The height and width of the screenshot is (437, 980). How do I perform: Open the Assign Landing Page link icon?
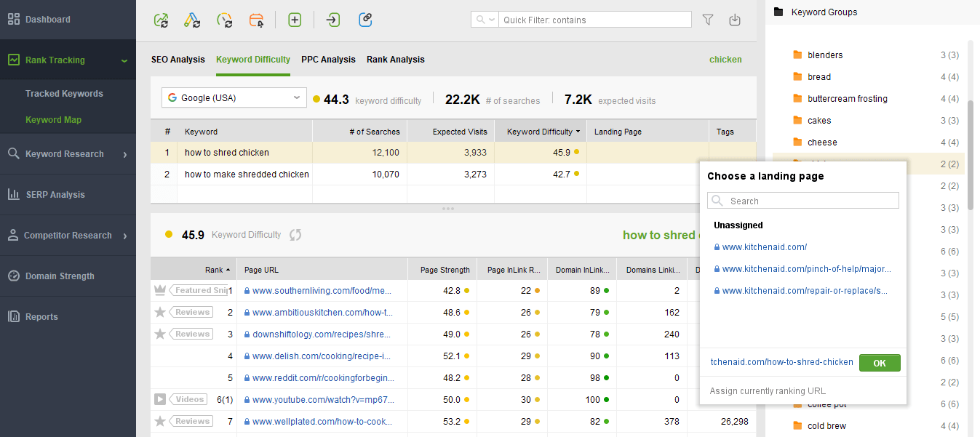point(364,20)
